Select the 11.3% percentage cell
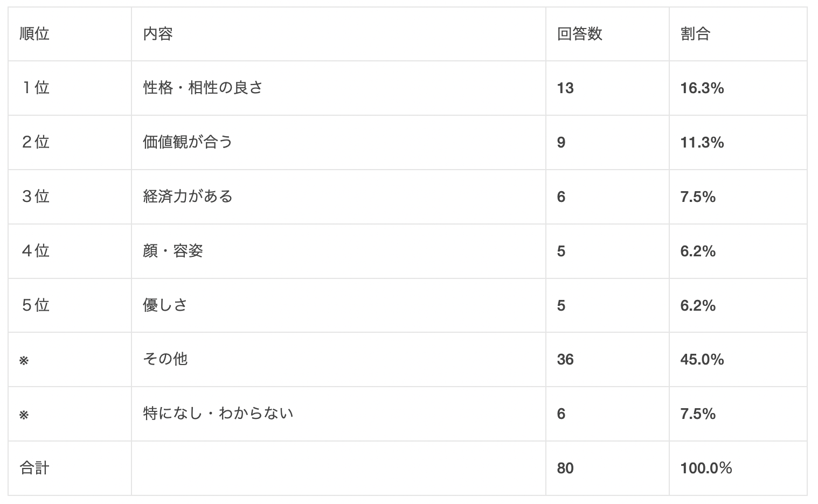This screenshot has height=504, width=818. pyautogui.click(x=702, y=142)
